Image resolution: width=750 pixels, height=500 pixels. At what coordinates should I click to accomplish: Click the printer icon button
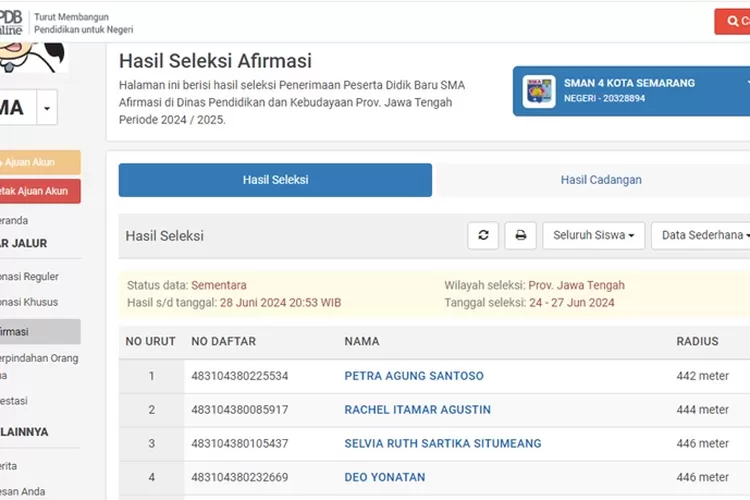click(x=520, y=235)
